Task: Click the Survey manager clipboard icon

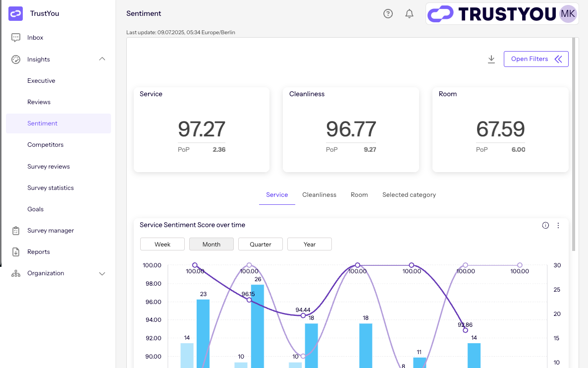Action: tap(16, 231)
